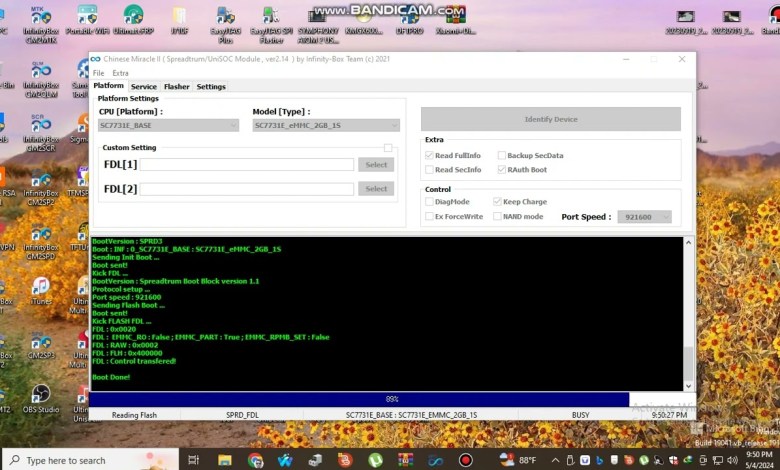The width and height of the screenshot is (780, 470).
Task: Open the InfinityBox CM2QLM desktop shortcut
Action: (41, 80)
